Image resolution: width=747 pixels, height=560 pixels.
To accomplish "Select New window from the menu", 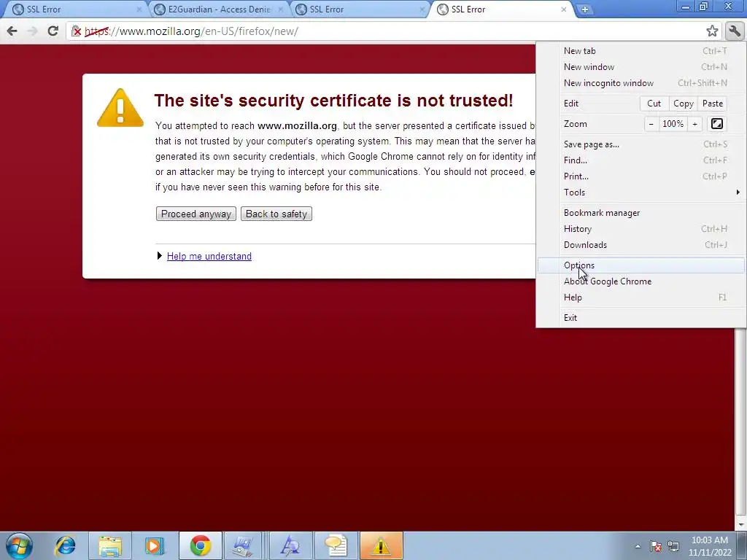I will click(640, 67).
